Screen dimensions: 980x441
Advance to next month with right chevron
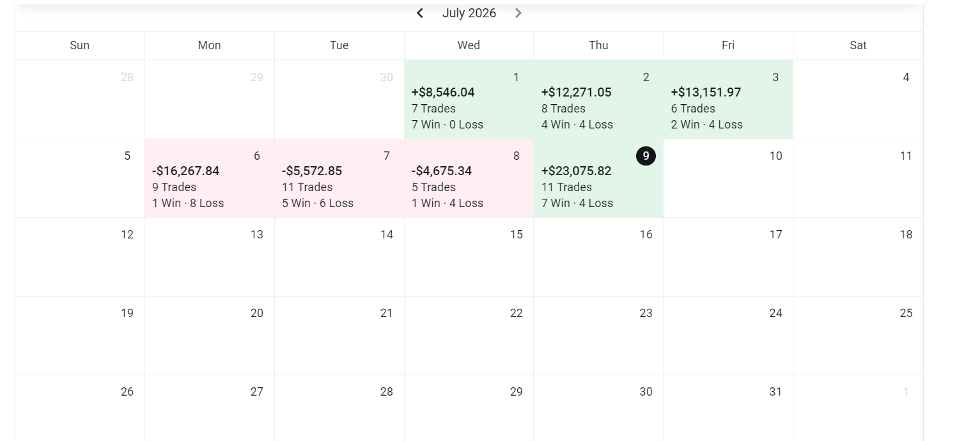(x=518, y=13)
